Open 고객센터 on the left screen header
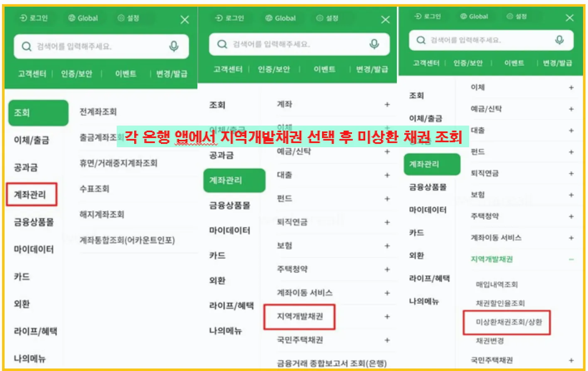The image size is (588, 371). tap(32, 74)
